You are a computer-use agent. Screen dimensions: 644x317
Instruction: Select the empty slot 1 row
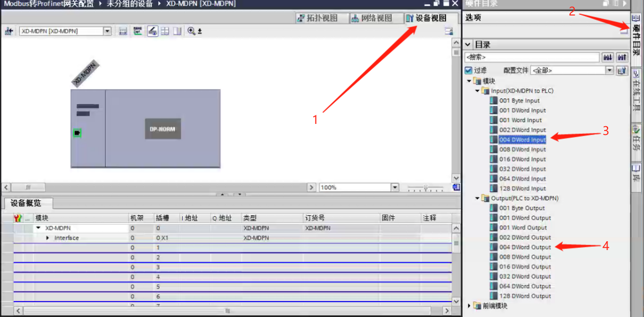[232, 248]
